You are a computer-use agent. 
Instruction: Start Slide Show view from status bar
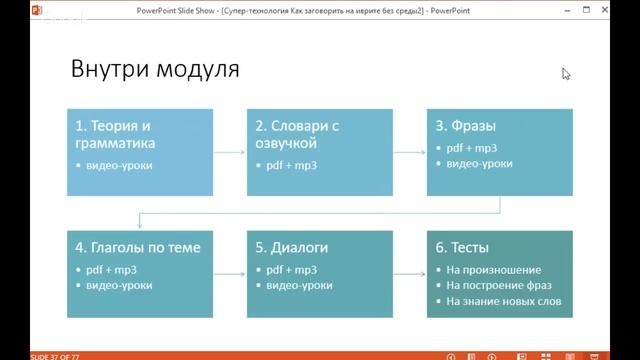pyautogui.click(x=594, y=357)
